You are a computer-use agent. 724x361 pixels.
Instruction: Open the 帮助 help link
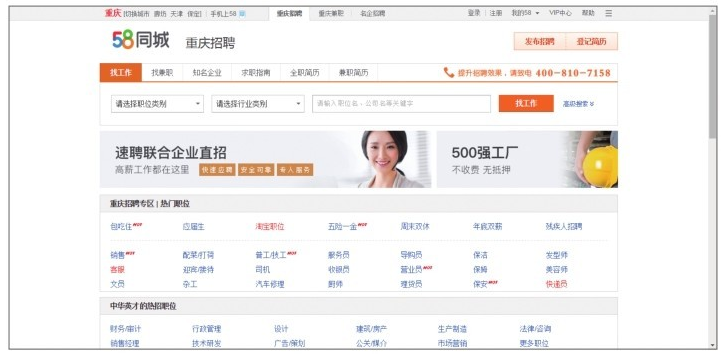click(588, 13)
